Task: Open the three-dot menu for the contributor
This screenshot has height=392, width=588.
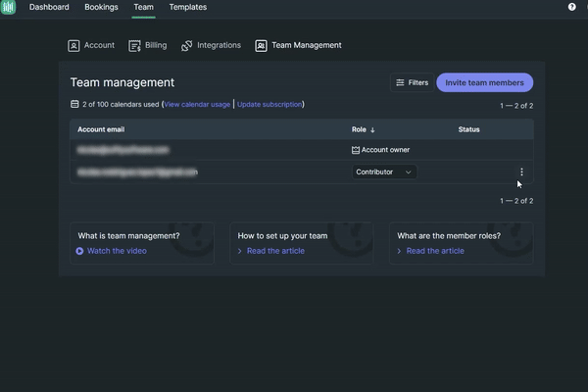Action: tap(521, 171)
